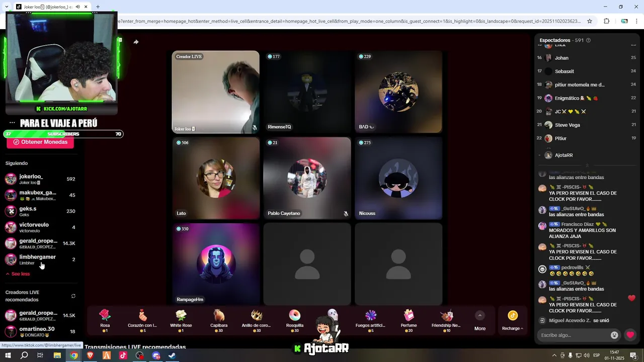Show hidden system tray icons
Screen dimensions: 644x362
coord(554,355)
